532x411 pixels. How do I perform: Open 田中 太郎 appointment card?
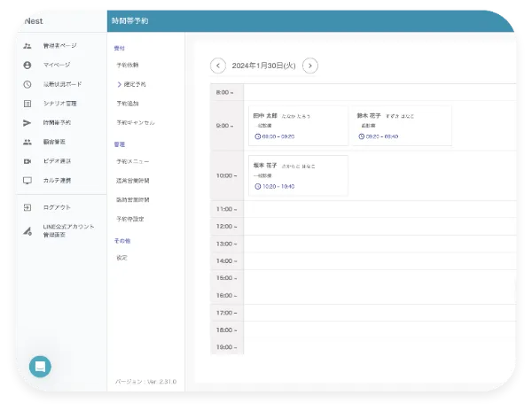click(x=298, y=126)
